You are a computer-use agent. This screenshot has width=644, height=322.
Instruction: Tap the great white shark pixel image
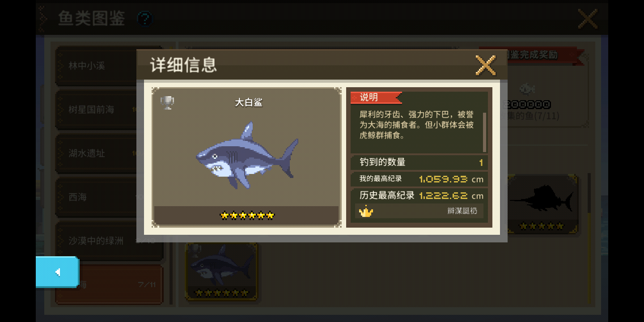(x=247, y=155)
